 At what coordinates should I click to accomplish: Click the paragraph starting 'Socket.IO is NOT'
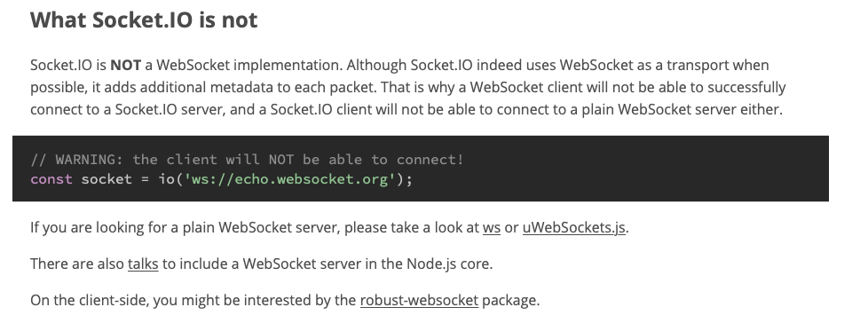tap(408, 87)
